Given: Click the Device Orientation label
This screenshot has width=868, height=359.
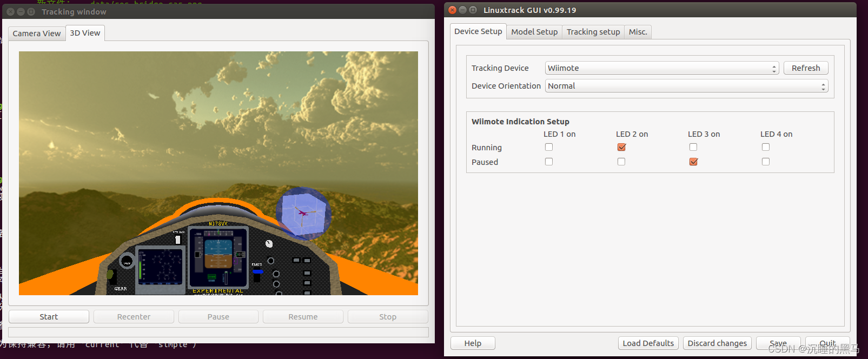Looking at the screenshot, I should tap(506, 86).
